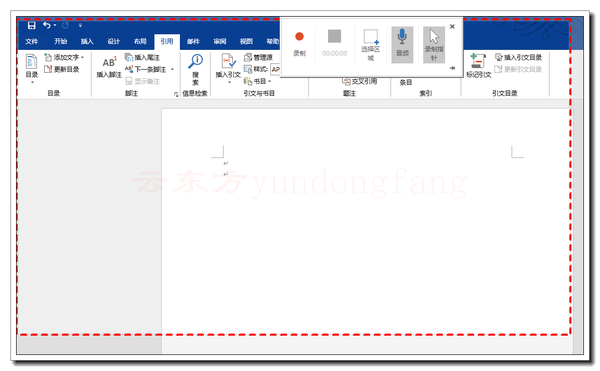600x371 pixels.
Task: Open the 搜索 smart lookup search
Action: [x=196, y=70]
